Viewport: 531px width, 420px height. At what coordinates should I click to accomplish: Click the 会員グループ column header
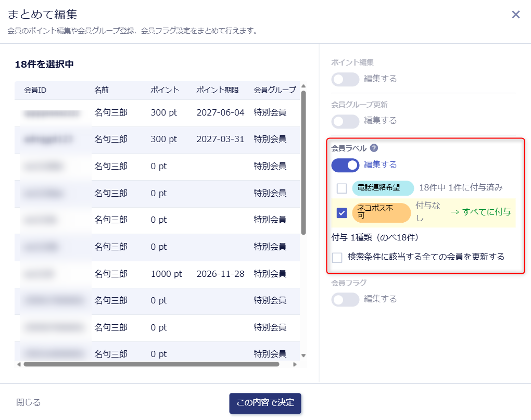click(x=275, y=90)
